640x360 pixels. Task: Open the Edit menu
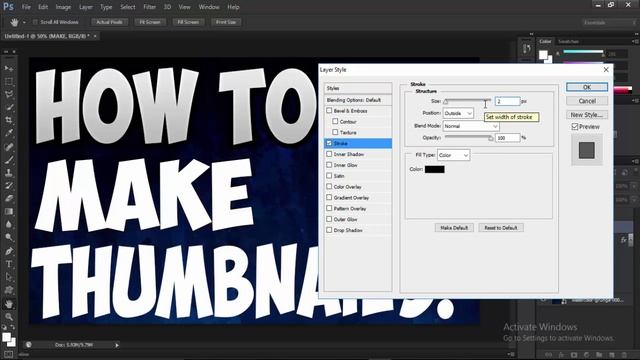click(43, 7)
